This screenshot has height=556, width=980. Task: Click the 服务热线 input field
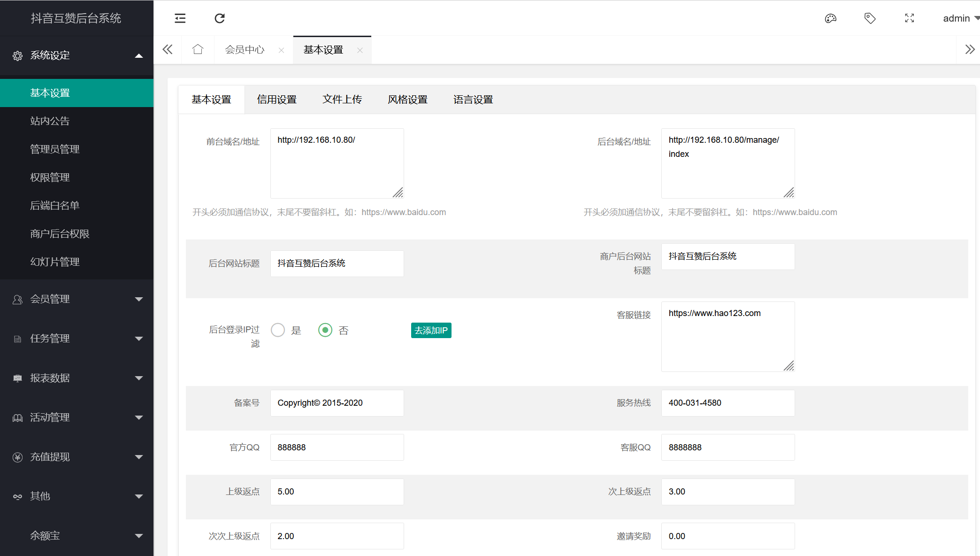728,403
